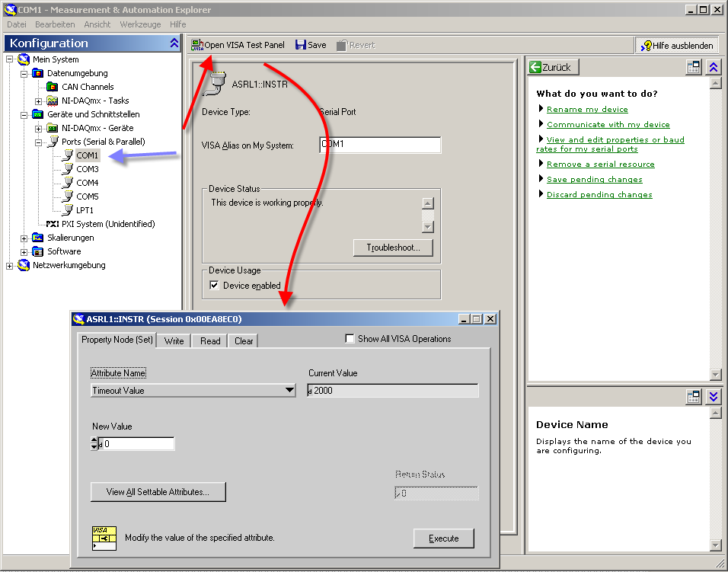Image resolution: width=728 pixels, height=572 pixels.
Task: Expand the NI-DAQmx - Tasks node
Action: (x=39, y=101)
